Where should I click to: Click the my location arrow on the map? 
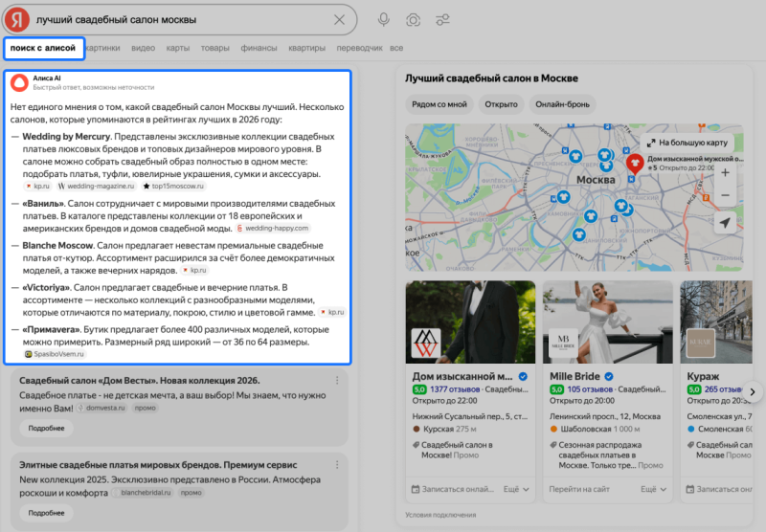click(x=725, y=223)
